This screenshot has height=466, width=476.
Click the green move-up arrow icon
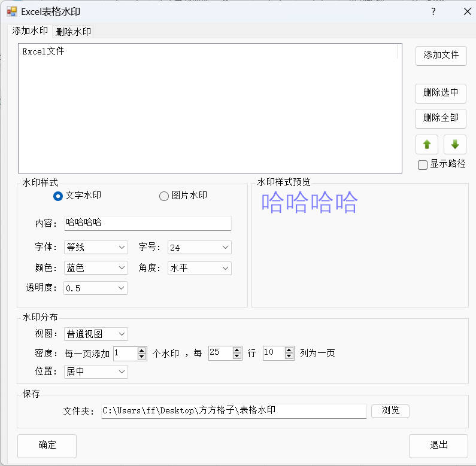[x=426, y=144]
